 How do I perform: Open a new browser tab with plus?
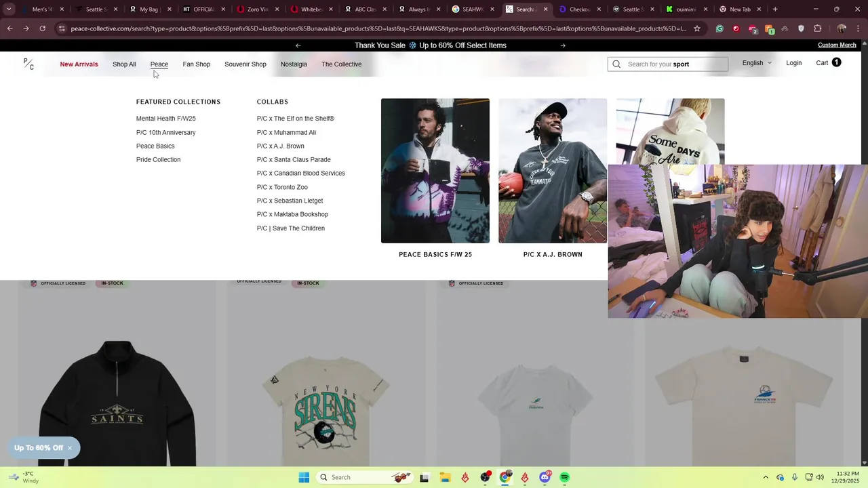pos(775,9)
